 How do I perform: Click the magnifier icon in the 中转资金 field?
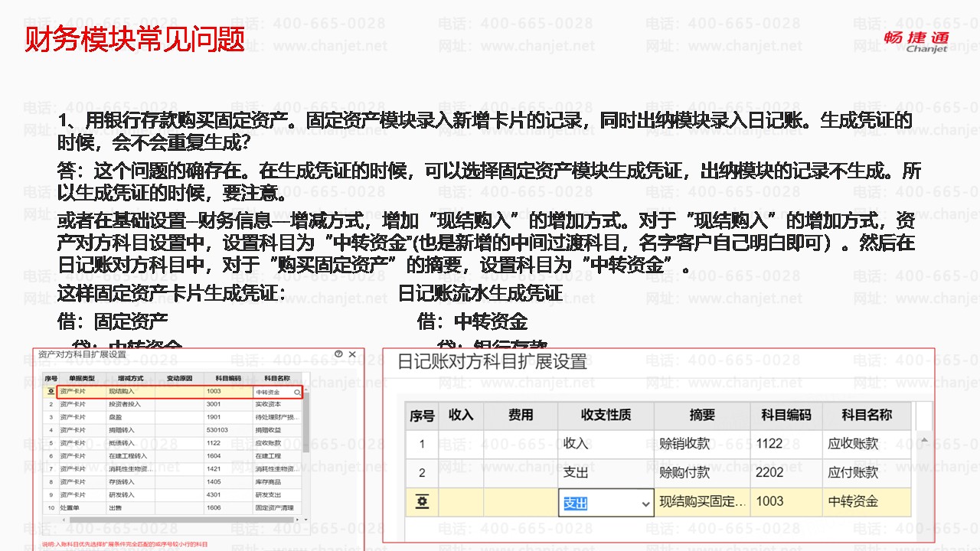pos(297,392)
